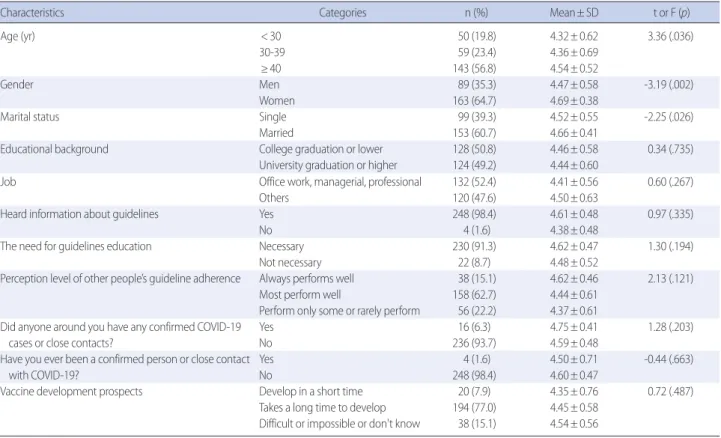Screen dimensions: 721x438
Task: Select the statistic 0.97 (.335)
Action: (x=670, y=214)
